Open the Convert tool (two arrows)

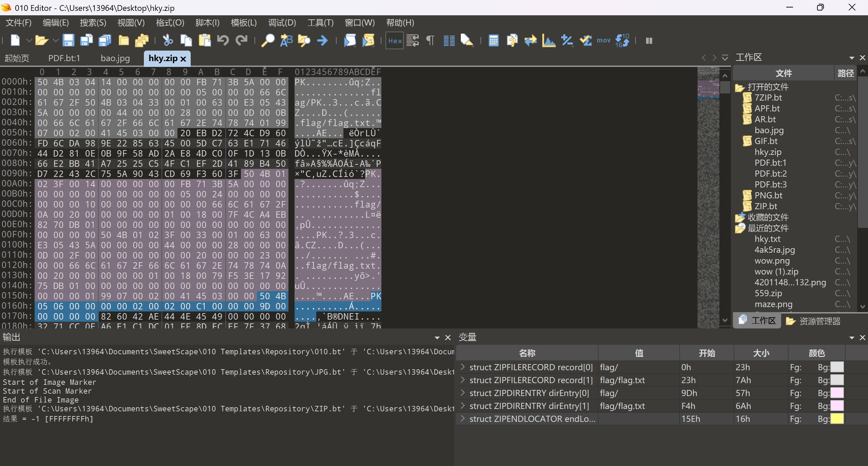pyautogui.click(x=530, y=40)
